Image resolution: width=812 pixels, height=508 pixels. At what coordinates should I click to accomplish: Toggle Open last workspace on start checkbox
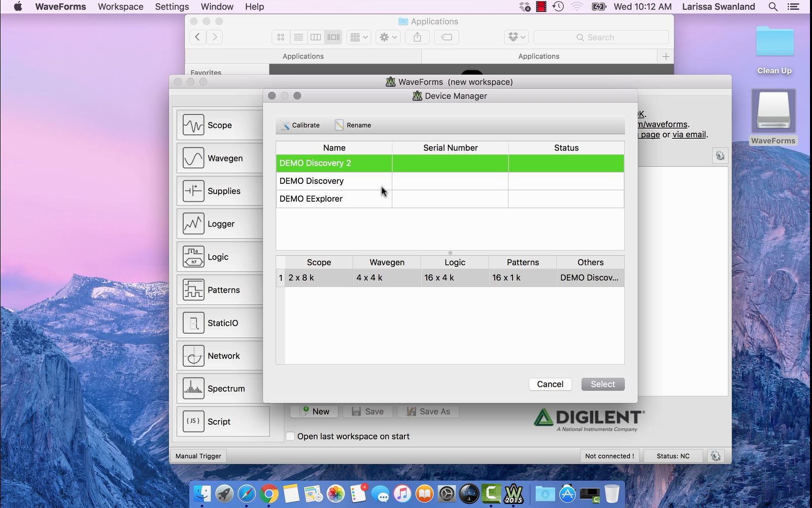coord(290,436)
